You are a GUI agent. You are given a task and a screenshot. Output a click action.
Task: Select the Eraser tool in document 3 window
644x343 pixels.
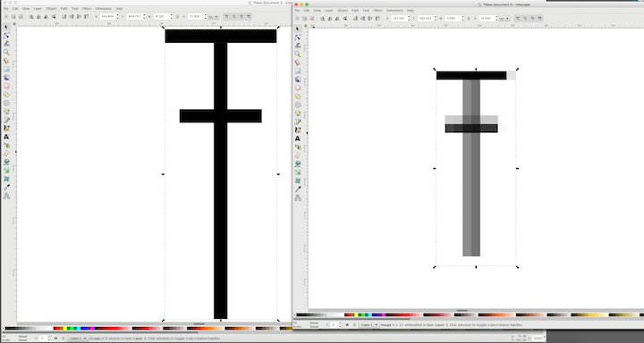pos(6,154)
